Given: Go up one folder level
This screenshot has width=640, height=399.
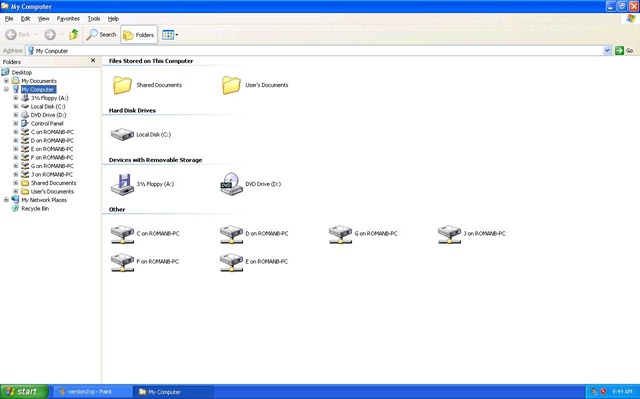Looking at the screenshot, I should [x=74, y=35].
